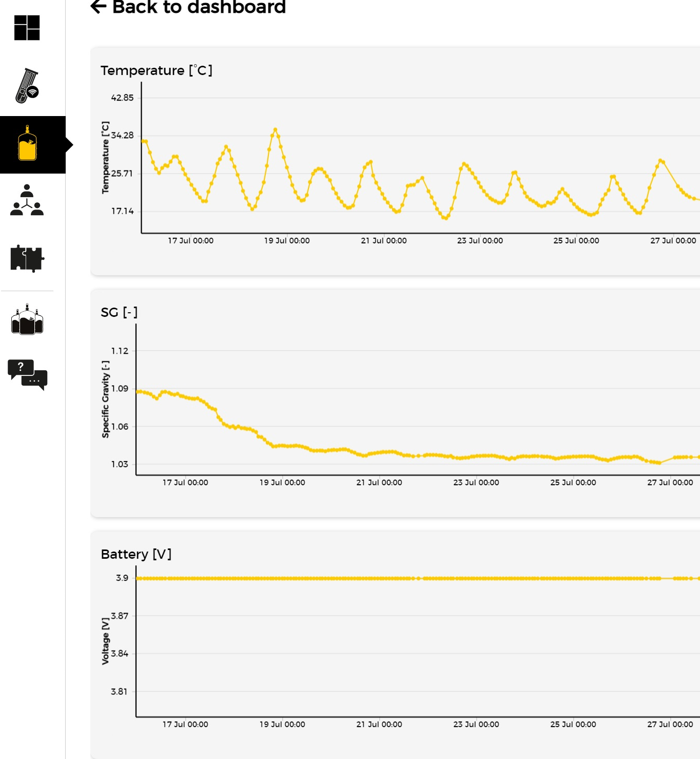Open the team hierarchy people icon

[x=27, y=200]
